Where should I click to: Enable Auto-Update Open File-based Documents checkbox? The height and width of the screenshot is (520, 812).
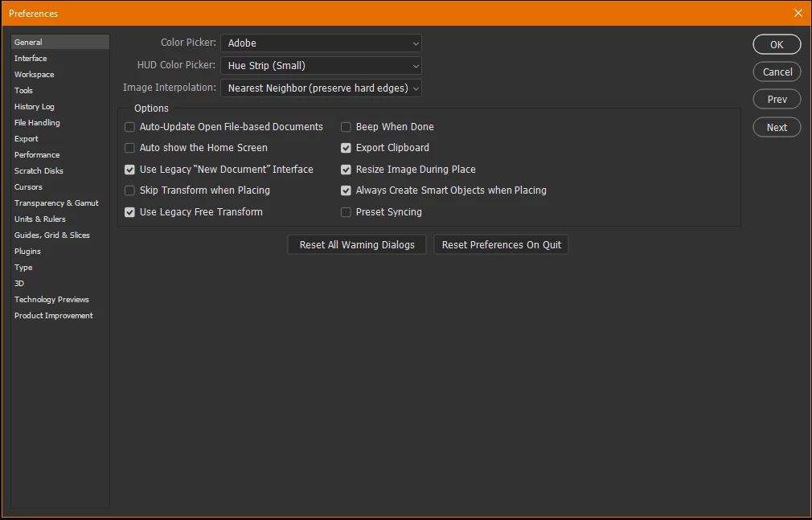[x=129, y=127]
